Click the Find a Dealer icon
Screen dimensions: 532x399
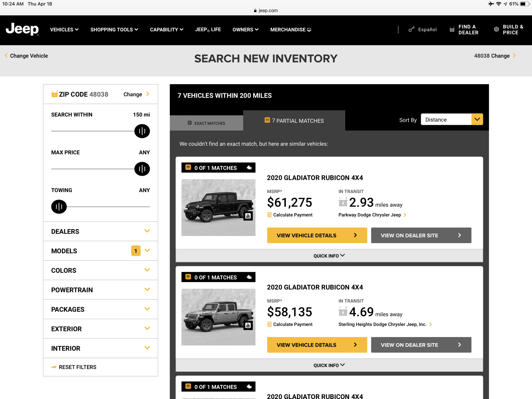(452, 29)
